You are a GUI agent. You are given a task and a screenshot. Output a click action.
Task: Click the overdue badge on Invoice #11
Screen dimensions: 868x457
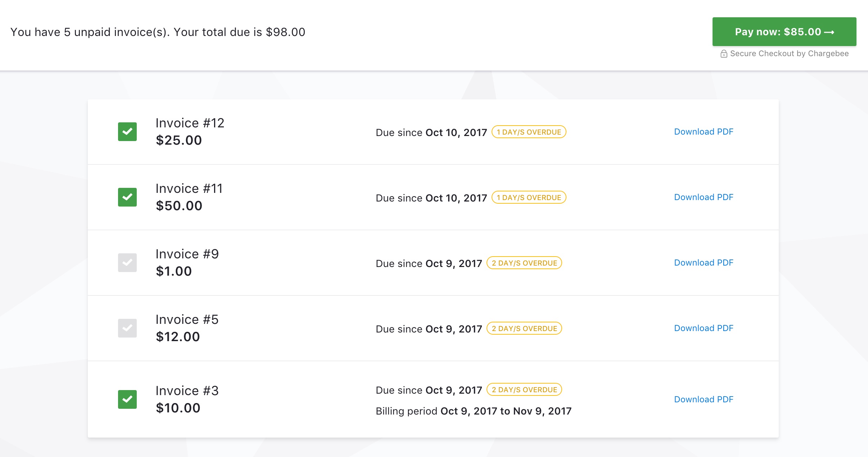point(529,198)
